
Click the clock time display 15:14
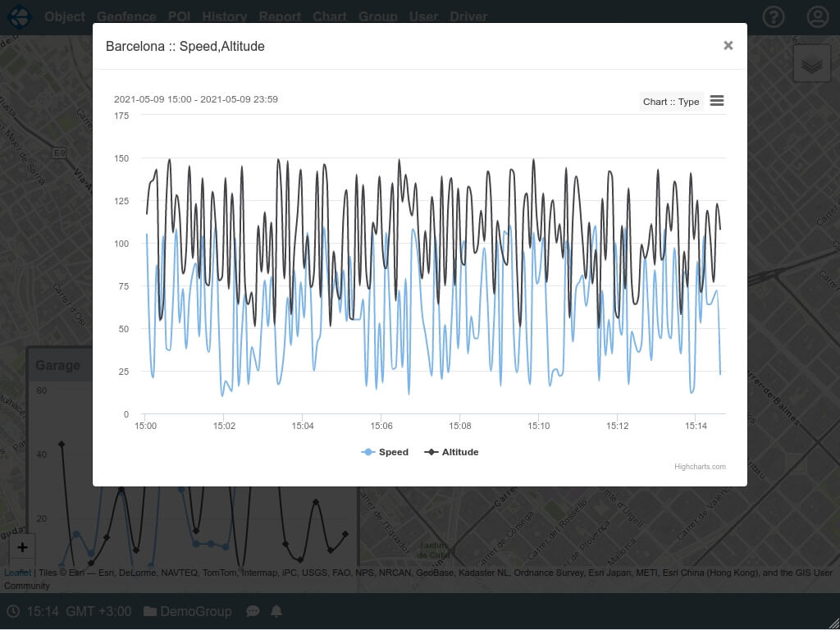point(43,611)
